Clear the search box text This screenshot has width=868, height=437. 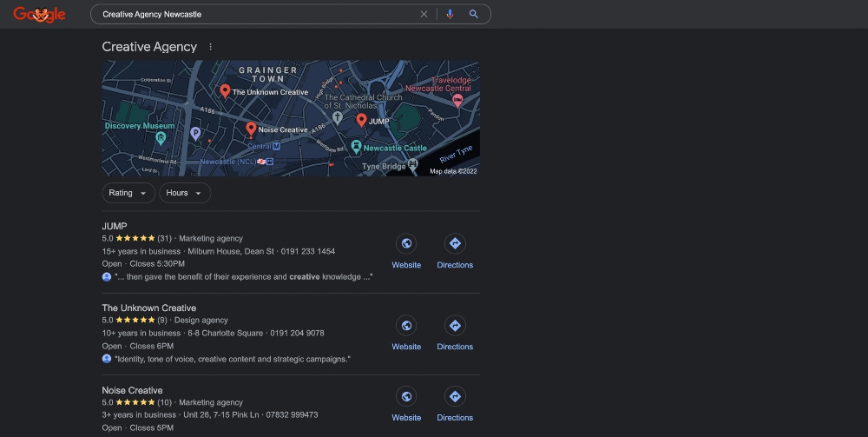[x=424, y=15]
